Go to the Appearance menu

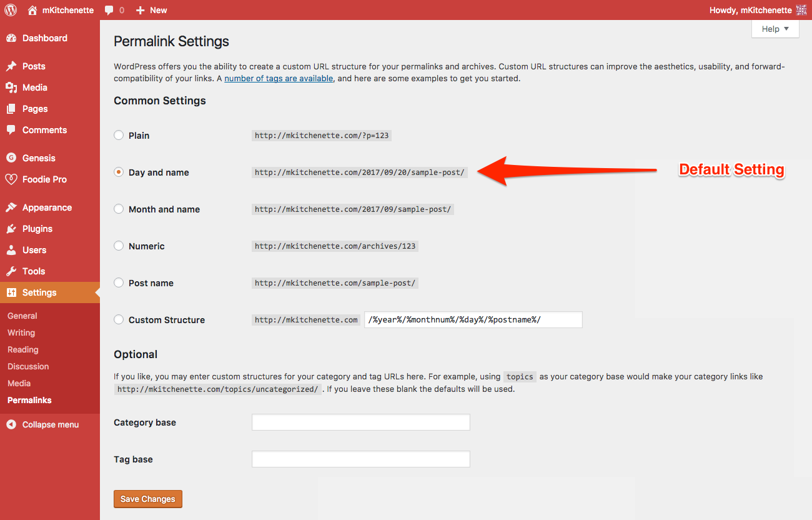[47, 207]
